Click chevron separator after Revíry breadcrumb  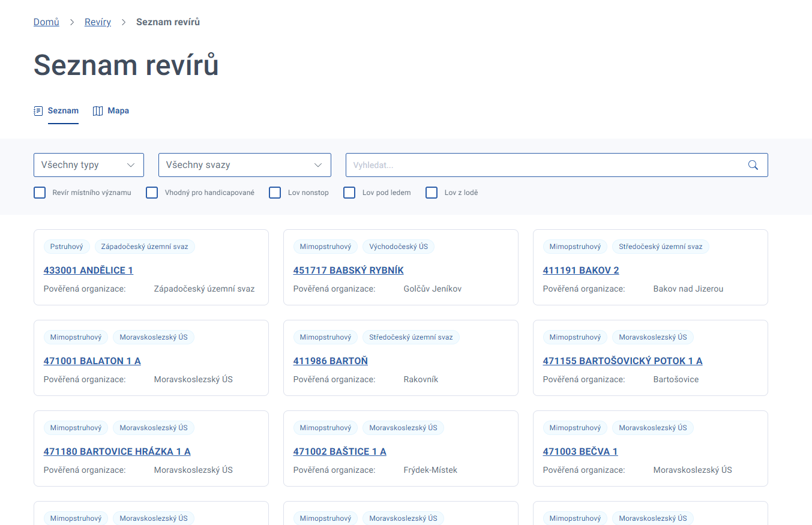tap(124, 22)
